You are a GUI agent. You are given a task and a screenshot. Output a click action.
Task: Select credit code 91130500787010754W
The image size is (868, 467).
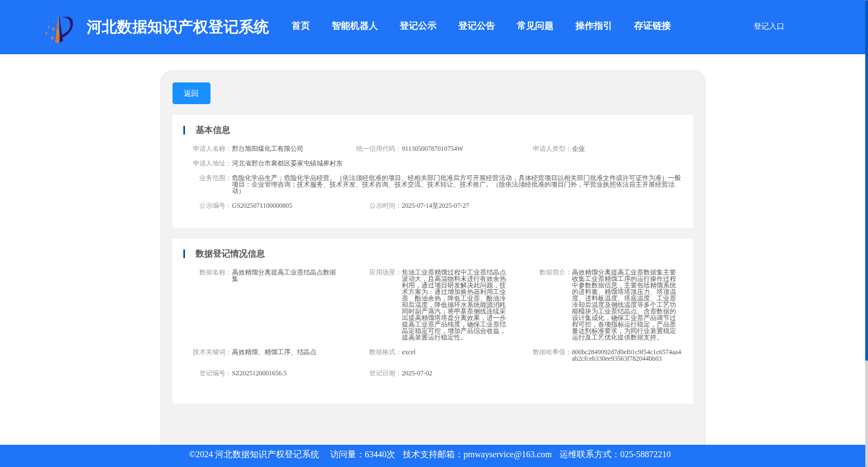click(432, 149)
